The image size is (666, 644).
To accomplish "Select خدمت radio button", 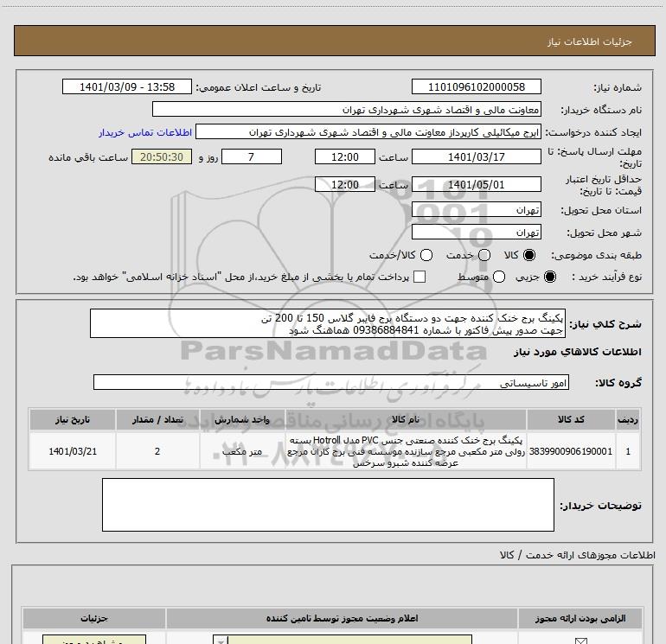I will point(484,255).
